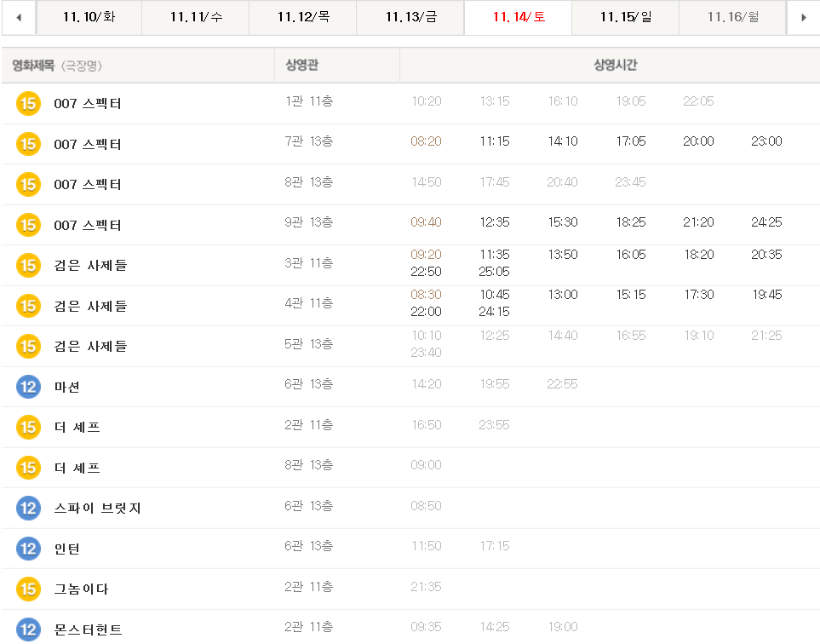Pick the 08:30 showing in 4관
Image resolution: width=820 pixels, height=644 pixels.
click(x=427, y=295)
